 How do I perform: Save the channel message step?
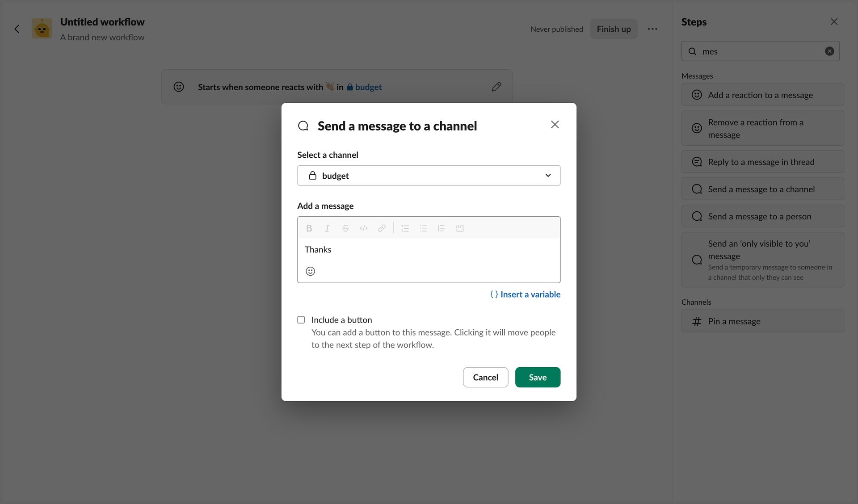pyautogui.click(x=537, y=377)
